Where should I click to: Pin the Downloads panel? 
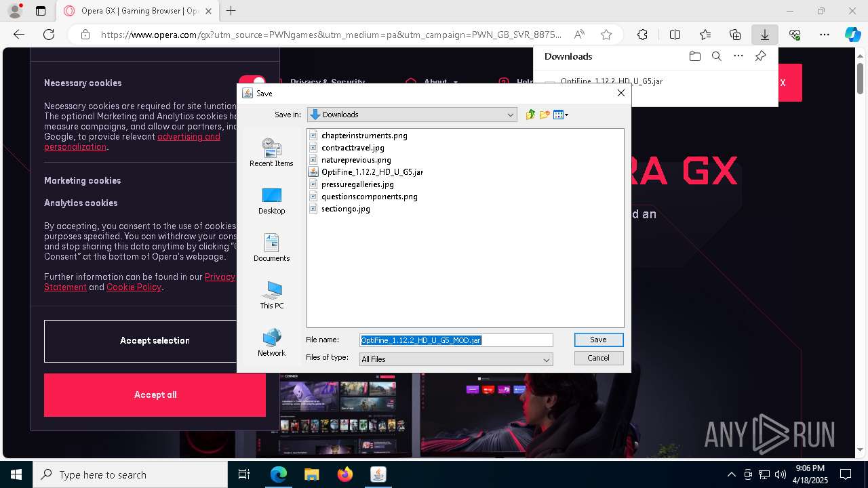760,56
